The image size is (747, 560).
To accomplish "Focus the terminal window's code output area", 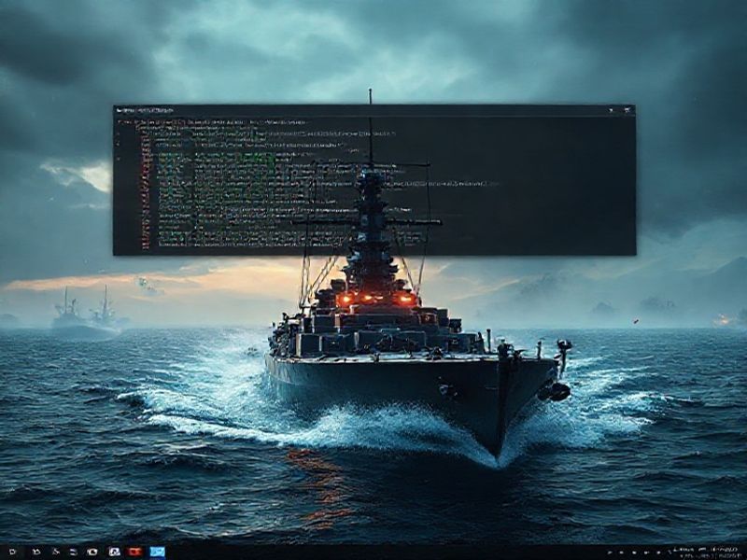I will (374, 185).
